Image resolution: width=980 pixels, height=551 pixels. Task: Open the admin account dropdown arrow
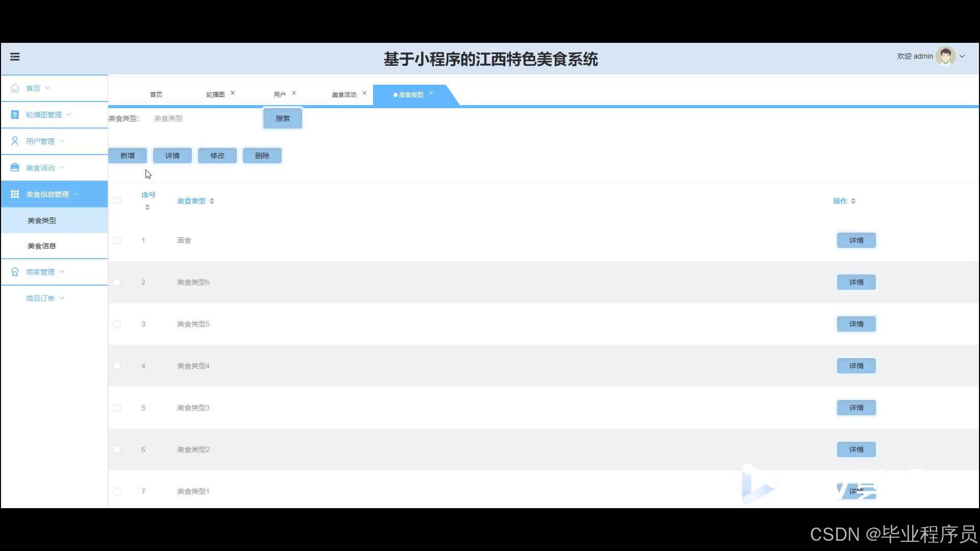point(962,57)
